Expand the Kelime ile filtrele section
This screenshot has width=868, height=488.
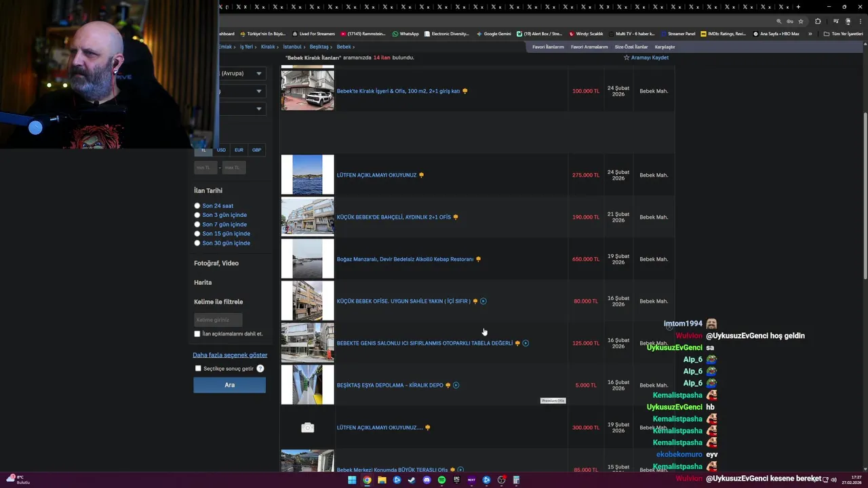click(x=218, y=302)
